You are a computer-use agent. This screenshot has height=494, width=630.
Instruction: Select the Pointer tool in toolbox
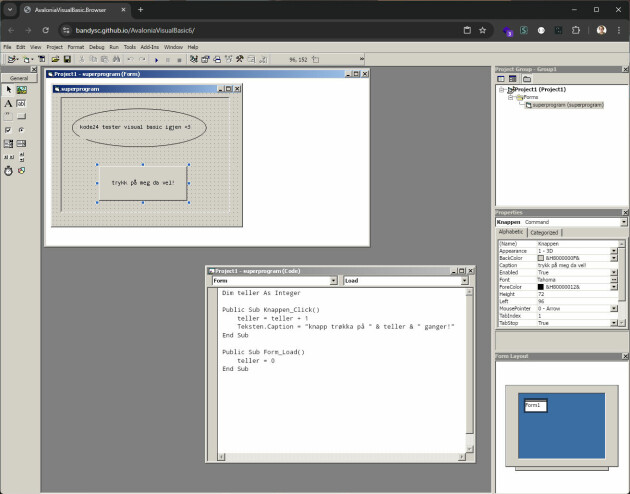click(x=8, y=90)
